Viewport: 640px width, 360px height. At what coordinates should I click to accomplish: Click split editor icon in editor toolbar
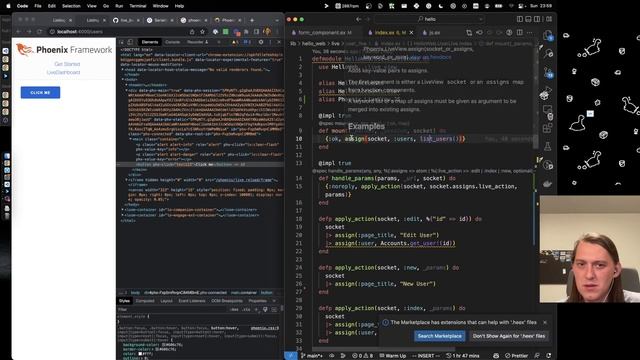tap(520, 33)
